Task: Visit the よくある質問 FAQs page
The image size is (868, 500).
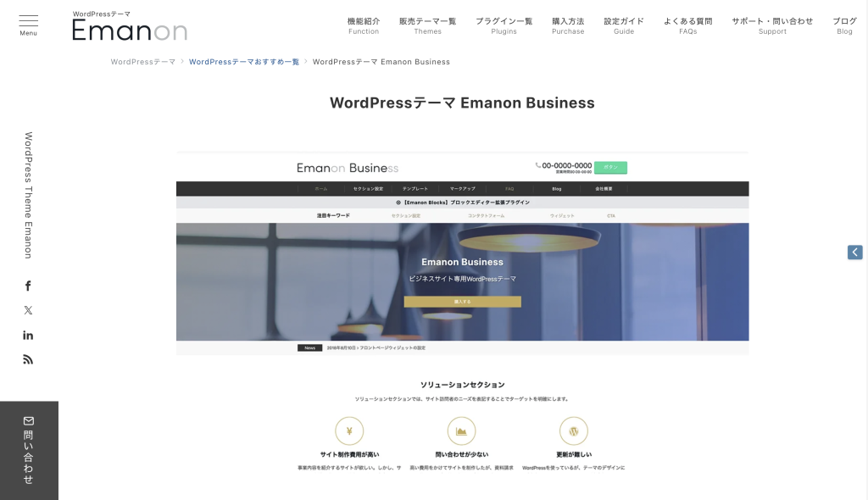Action: (x=687, y=25)
